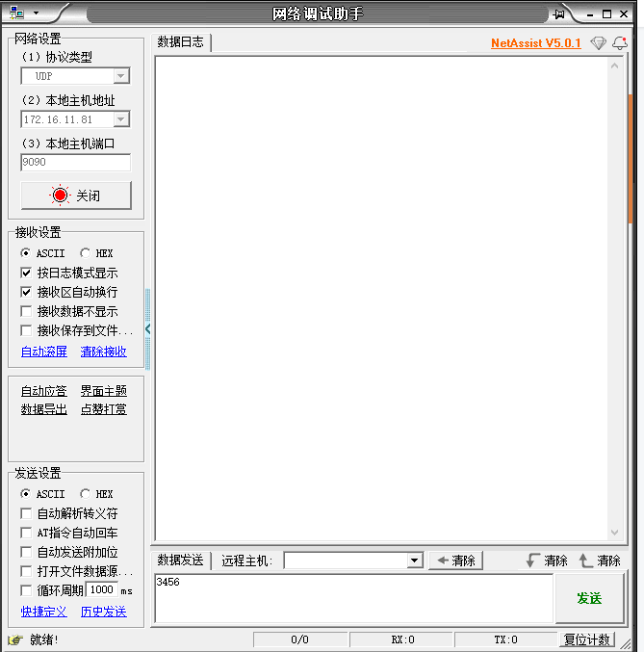Image resolution: width=644 pixels, height=652 pixels.
Task: Select HEX in the receive settings
Action: [x=85, y=253]
